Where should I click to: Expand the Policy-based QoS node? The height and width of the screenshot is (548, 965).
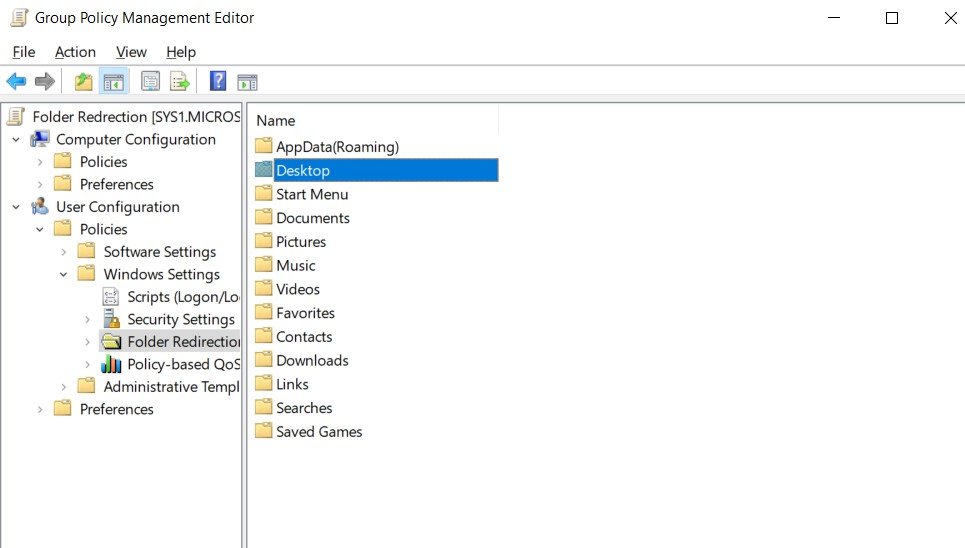[x=87, y=365]
